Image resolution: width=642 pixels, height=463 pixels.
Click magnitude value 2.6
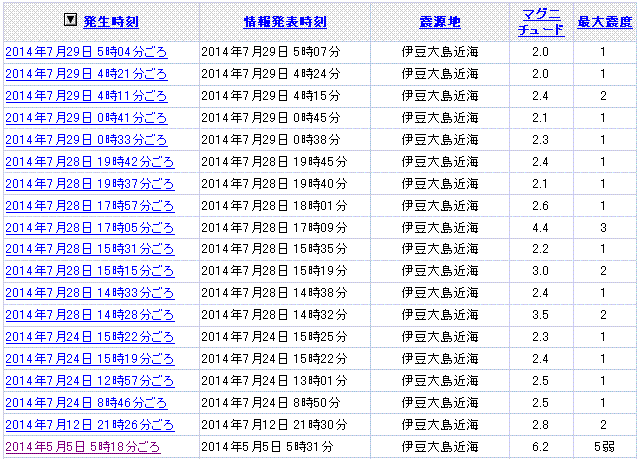coord(540,206)
